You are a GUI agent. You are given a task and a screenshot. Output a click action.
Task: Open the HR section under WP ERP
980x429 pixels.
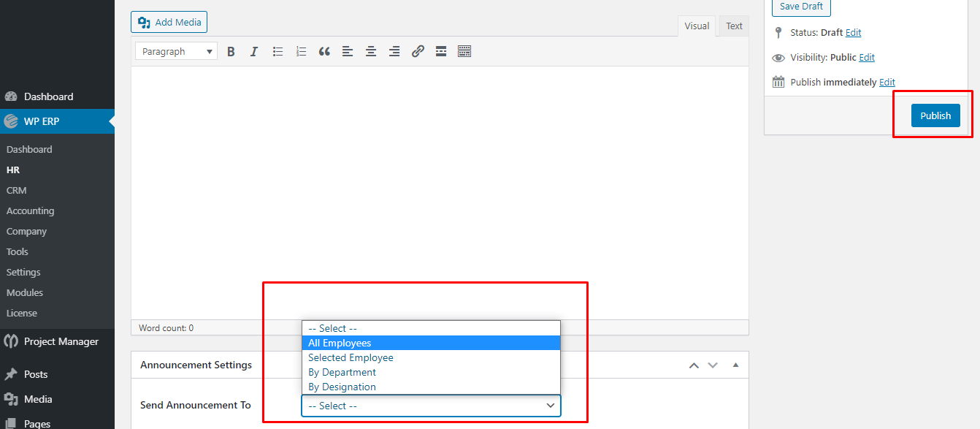(14, 169)
